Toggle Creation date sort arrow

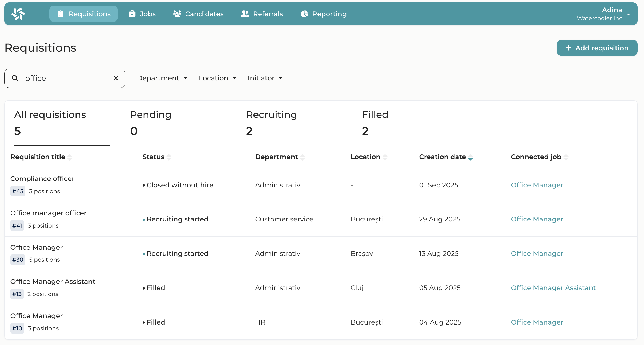[x=470, y=158]
